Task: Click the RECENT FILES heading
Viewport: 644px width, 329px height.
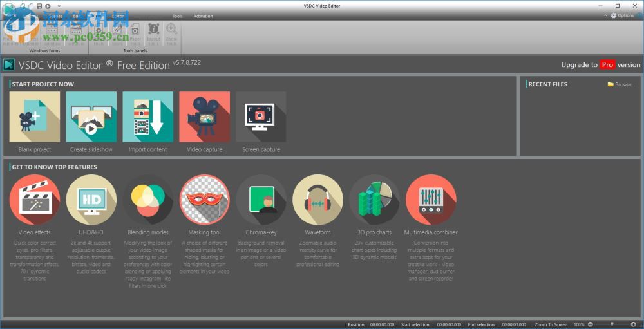Action: pos(547,84)
